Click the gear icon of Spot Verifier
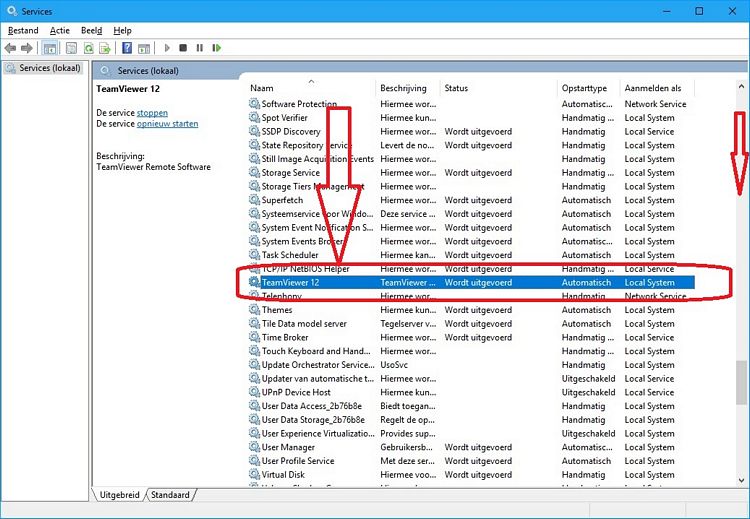This screenshot has height=519, width=750. [x=254, y=117]
